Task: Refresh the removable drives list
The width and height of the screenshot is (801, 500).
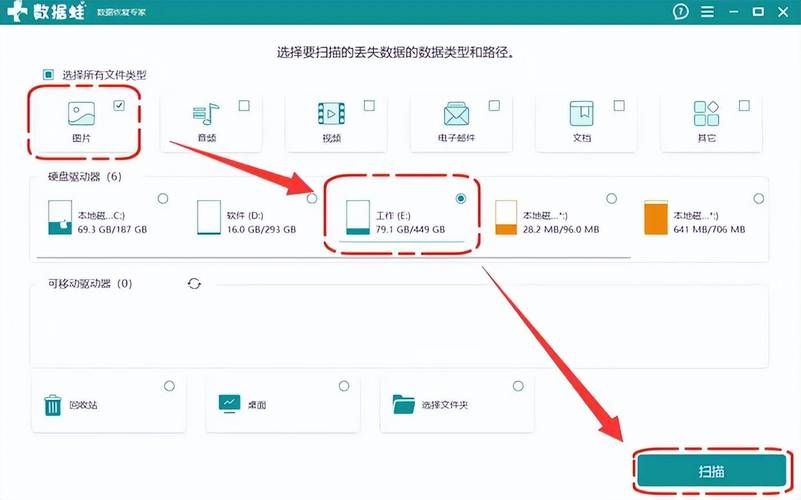Action: coord(194,284)
